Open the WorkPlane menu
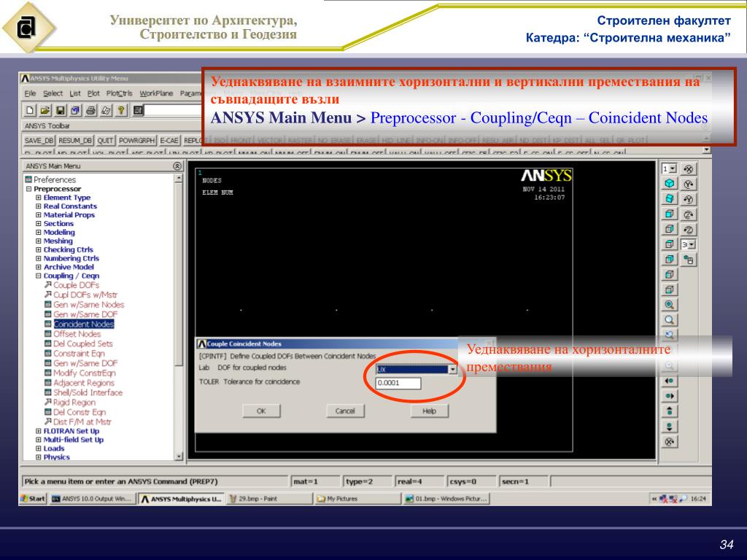 click(156, 93)
